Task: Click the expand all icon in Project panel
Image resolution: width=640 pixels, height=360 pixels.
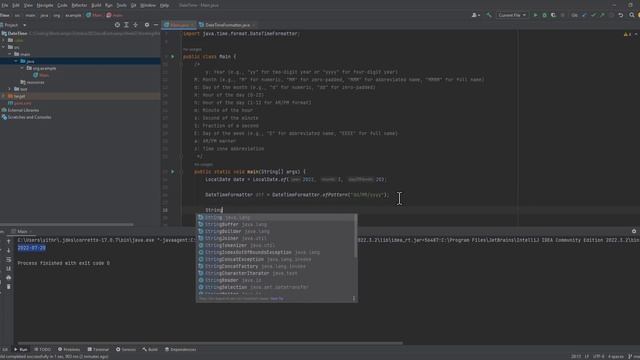Action: (127, 25)
